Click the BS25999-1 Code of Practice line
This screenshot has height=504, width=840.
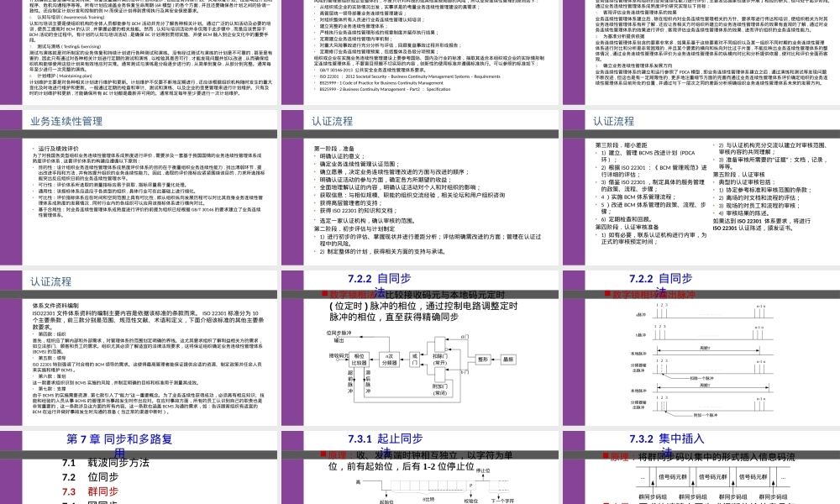click(x=381, y=83)
